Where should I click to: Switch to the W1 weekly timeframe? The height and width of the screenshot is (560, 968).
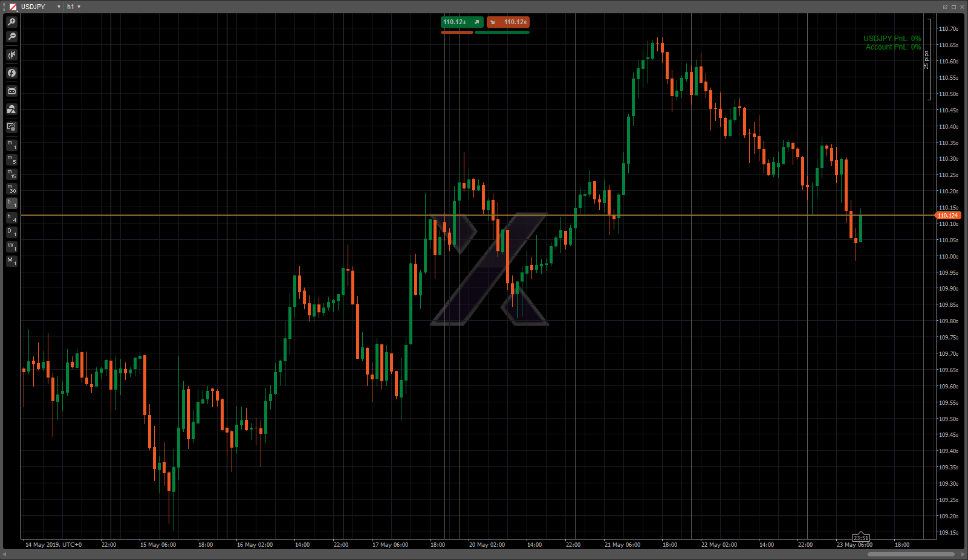tap(11, 246)
